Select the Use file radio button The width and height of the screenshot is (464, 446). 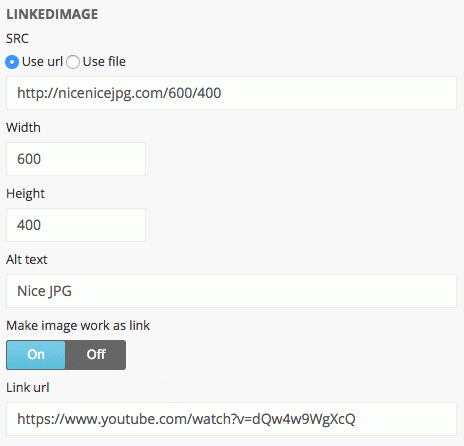[73, 62]
